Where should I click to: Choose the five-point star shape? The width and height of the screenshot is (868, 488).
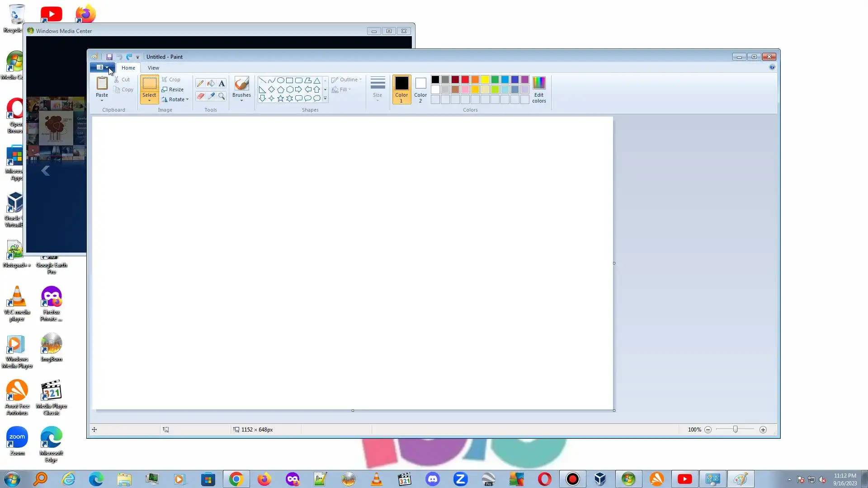tap(280, 99)
